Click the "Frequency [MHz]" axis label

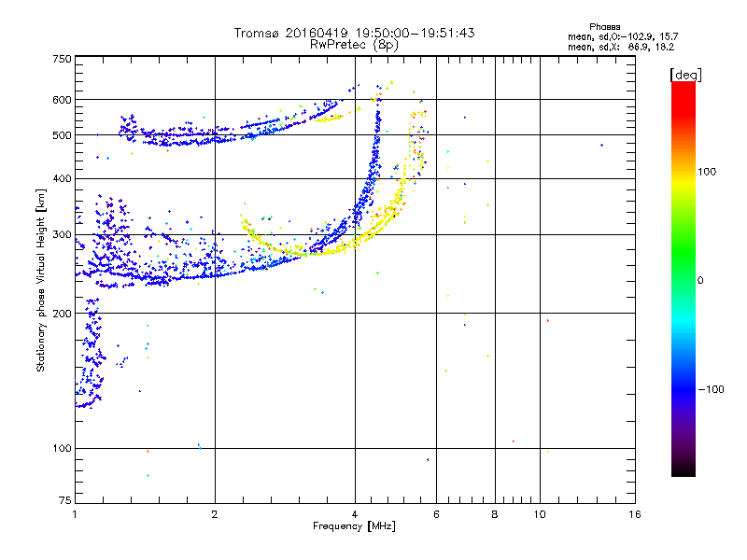click(x=354, y=526)
